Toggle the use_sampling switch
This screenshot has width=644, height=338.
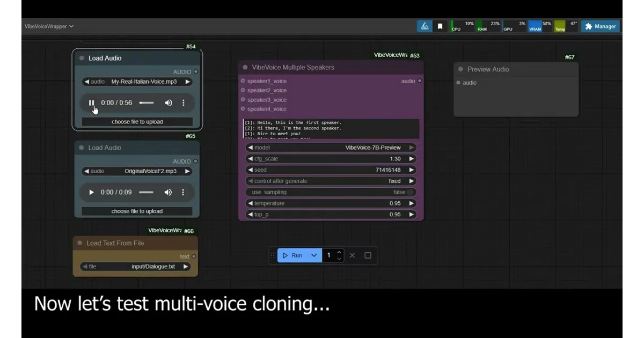[410, 192]
